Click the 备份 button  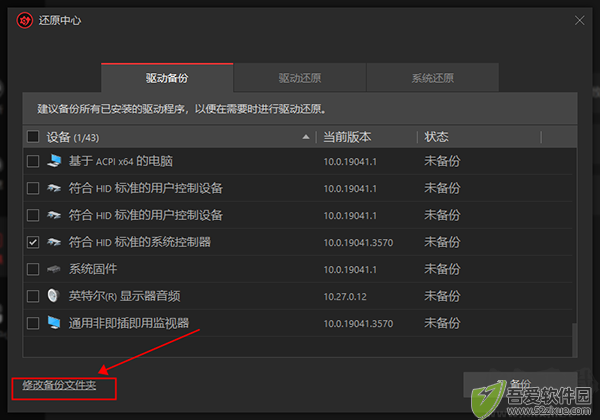(x=520, y=384)
